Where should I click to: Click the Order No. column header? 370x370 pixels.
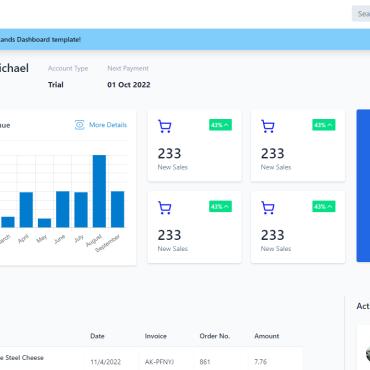[215, 336]
